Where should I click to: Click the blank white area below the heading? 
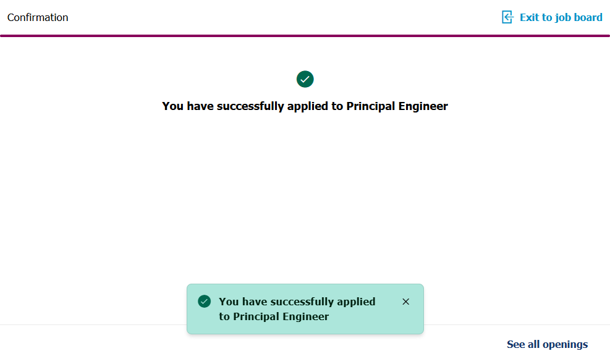305,198
